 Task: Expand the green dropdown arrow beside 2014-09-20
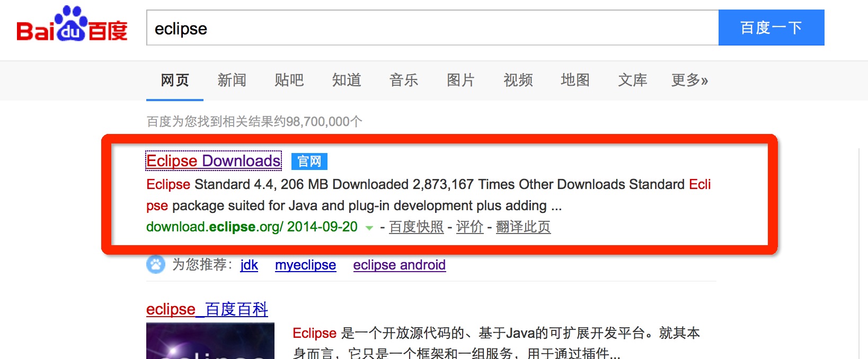[x=369, y=228]
